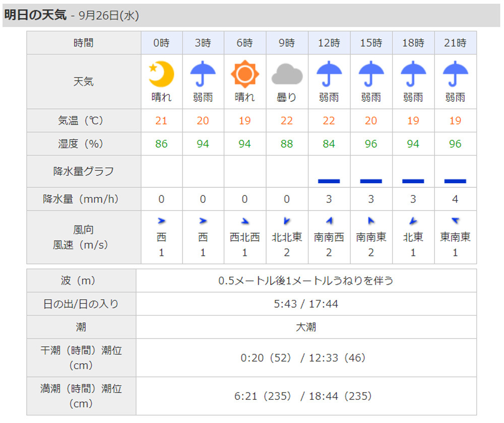Click the 大潮 tide value

306,327
